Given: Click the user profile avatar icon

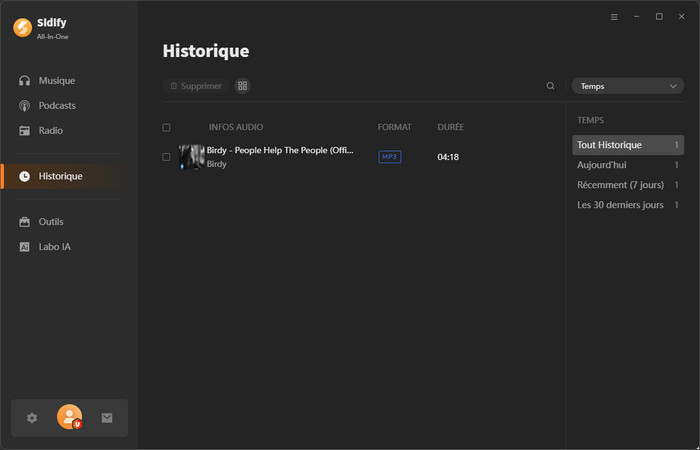Looking at the screenshot, I should point(69,417).
